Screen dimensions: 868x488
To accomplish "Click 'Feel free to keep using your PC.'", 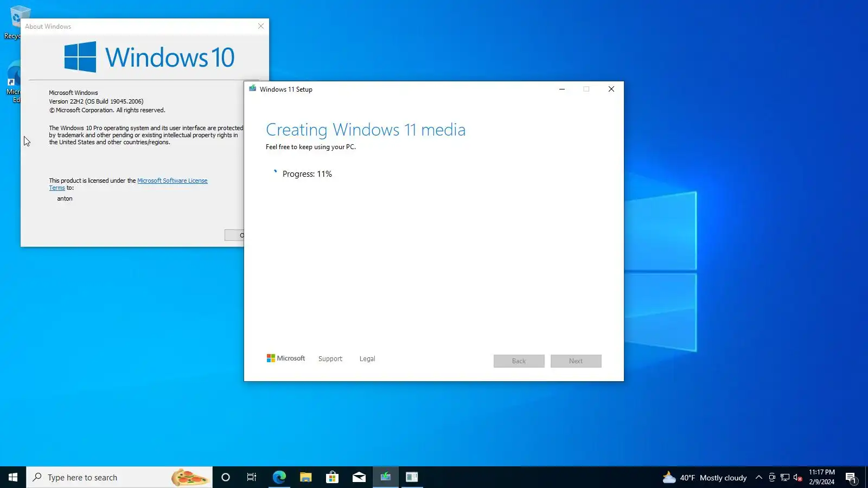I will (311, 147).
